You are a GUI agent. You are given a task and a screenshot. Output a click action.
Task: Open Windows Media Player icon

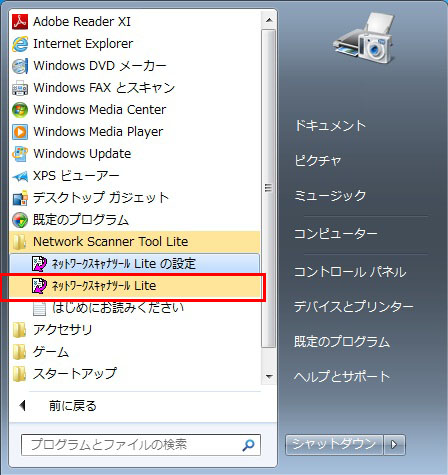pyautogui.click(x=20, y=132)
